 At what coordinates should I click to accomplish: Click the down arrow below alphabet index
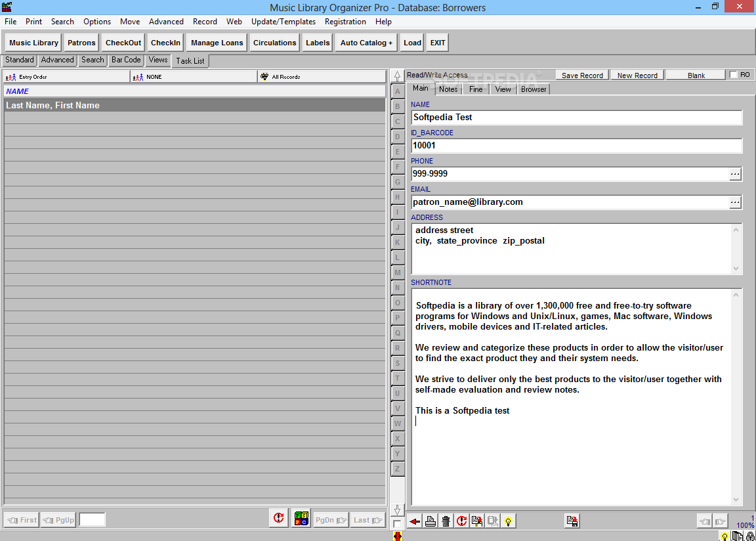click(397, 510)
